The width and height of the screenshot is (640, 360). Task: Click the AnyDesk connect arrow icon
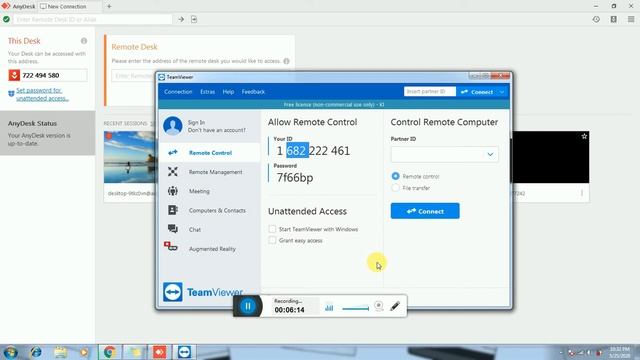(x=181, y=19)
